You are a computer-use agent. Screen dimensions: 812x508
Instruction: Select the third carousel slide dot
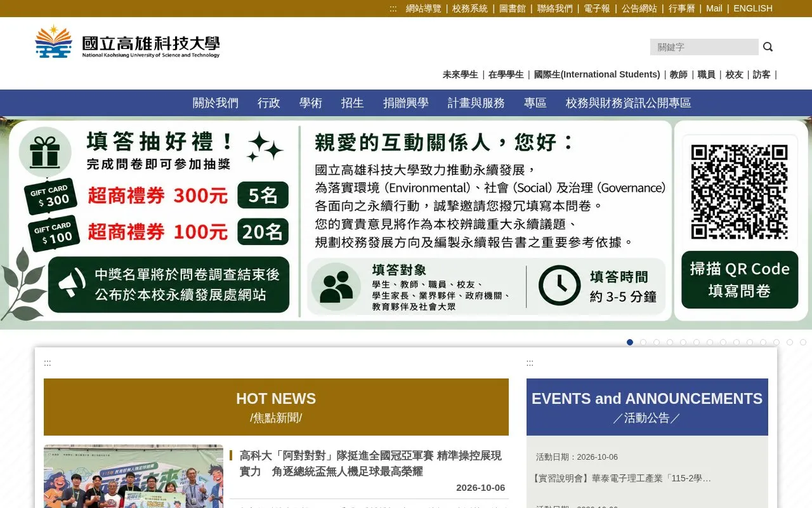pyautogui.click(x=657, y=342)
